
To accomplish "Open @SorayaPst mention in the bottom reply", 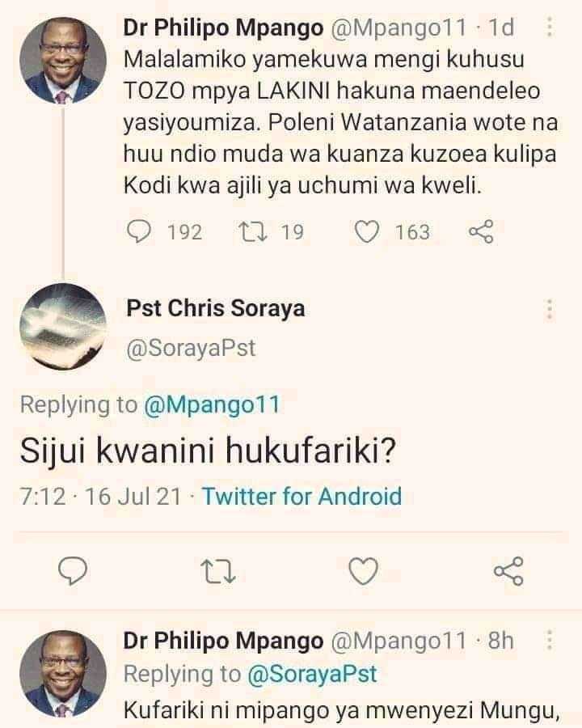I will (x=312, y=674).
